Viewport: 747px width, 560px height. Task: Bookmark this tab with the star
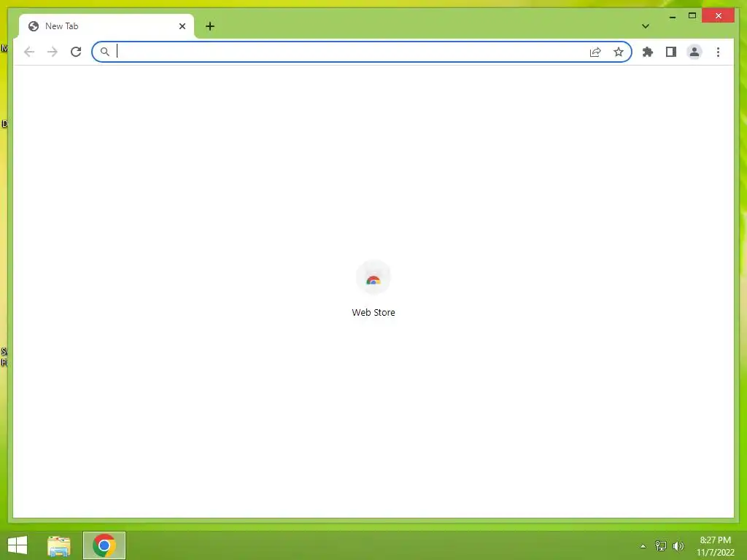click(x=619, y=52)
